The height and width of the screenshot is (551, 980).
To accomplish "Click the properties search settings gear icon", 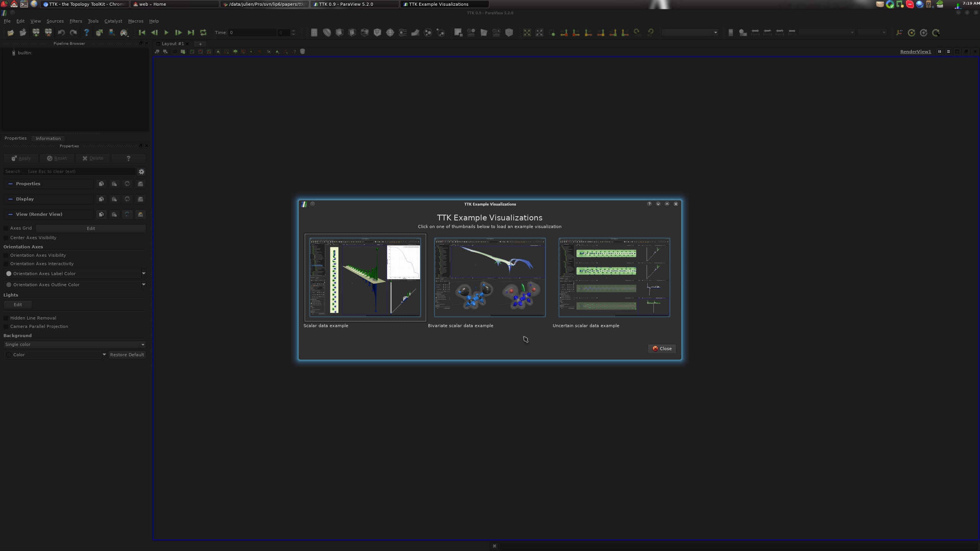I will (141, 172).
